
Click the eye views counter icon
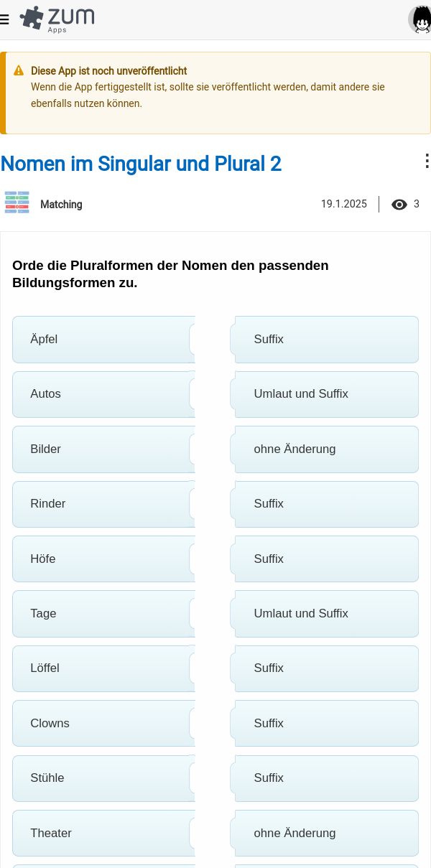[x=399, y=205]
